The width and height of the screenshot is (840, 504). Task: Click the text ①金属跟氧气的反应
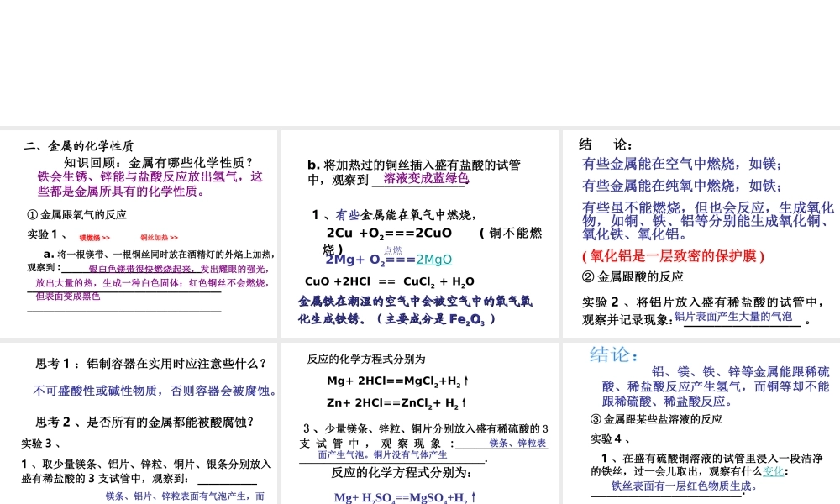[76, 215]
